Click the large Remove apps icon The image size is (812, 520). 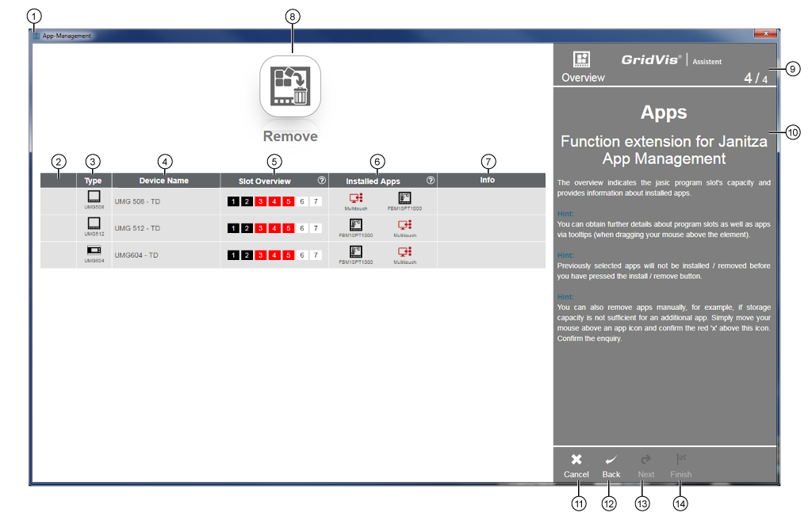click(x=290, y=86)
